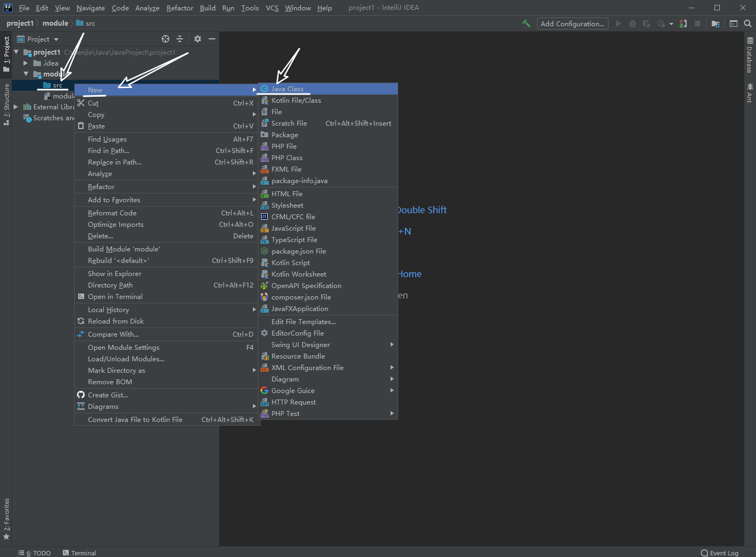
Task: Click Paste in the context menu
Action: 166,126
